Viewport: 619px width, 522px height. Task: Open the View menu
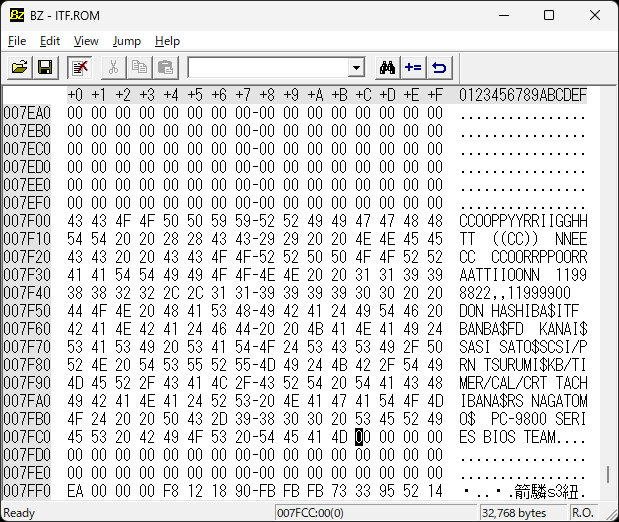click(x=86, y=41)
